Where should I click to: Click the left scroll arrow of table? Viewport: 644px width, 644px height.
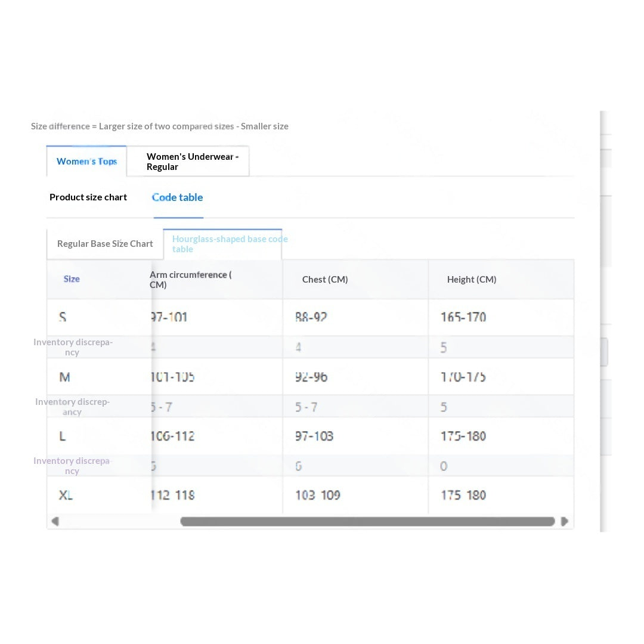[55, 521]
